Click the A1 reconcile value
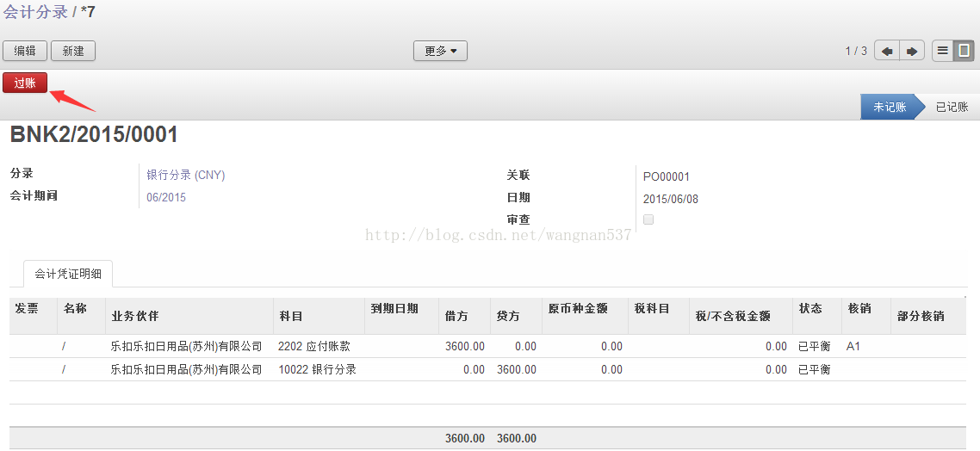The height and width of the screenshot is (451, 980). [853, 346]
